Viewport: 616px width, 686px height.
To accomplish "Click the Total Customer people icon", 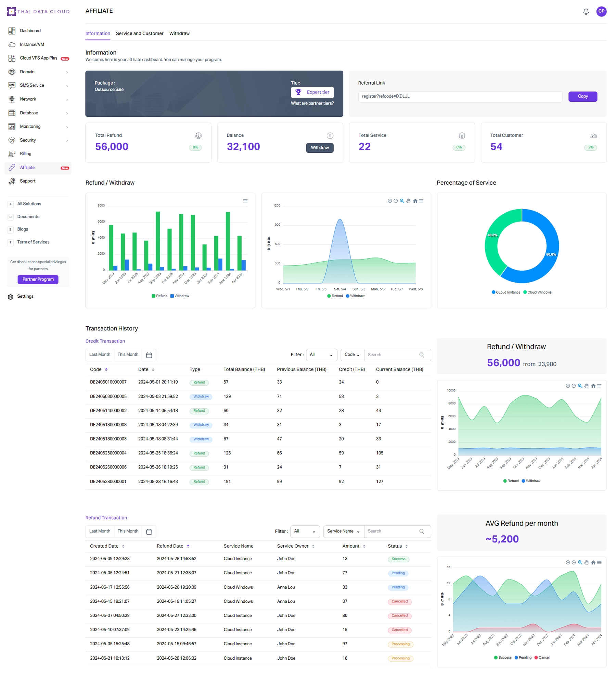I will [x=593, y=136].
